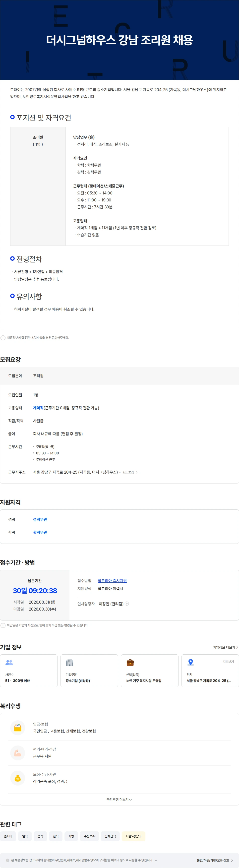Select the 일식 tag
239x868 pixels.
pyautogui.click(x=25, y=836)
